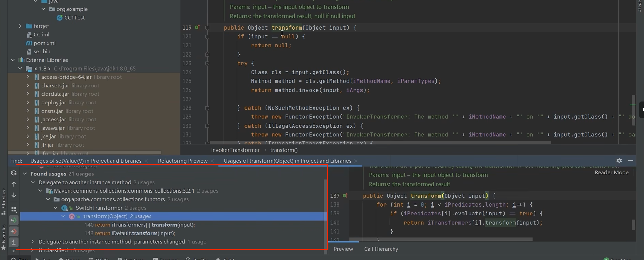Image resolution: width=644 pixels, height=260 pixels.
Task: Show more Find toolbar actions chevron
Action: [14, 251]
